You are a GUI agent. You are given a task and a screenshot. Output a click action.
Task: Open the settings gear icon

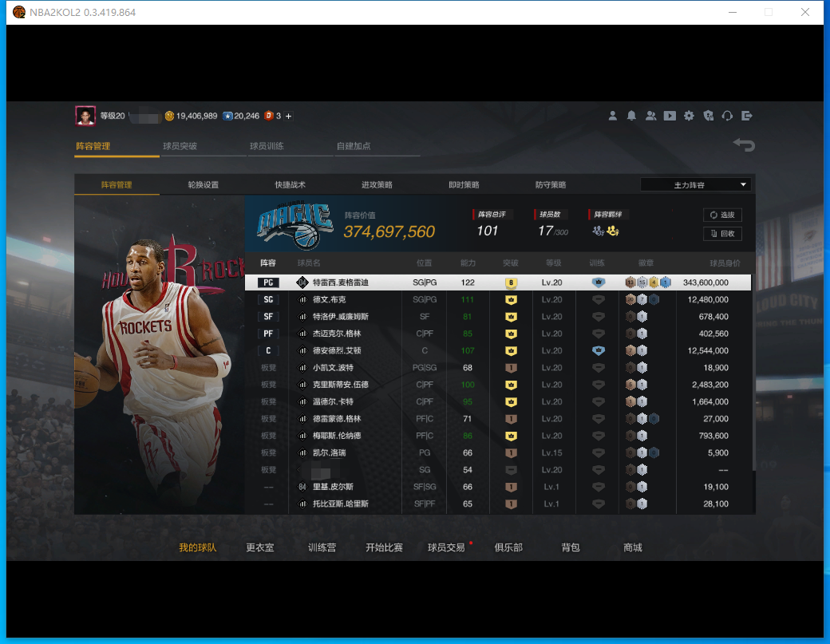(x=689, y=116)
